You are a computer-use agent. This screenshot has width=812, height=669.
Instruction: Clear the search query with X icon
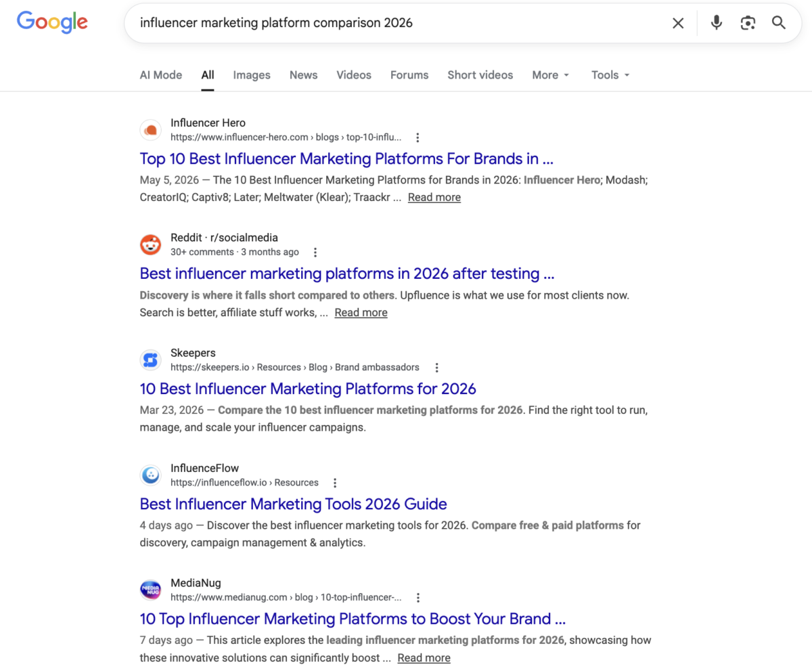pyautogui.click(x=678, y=23)
